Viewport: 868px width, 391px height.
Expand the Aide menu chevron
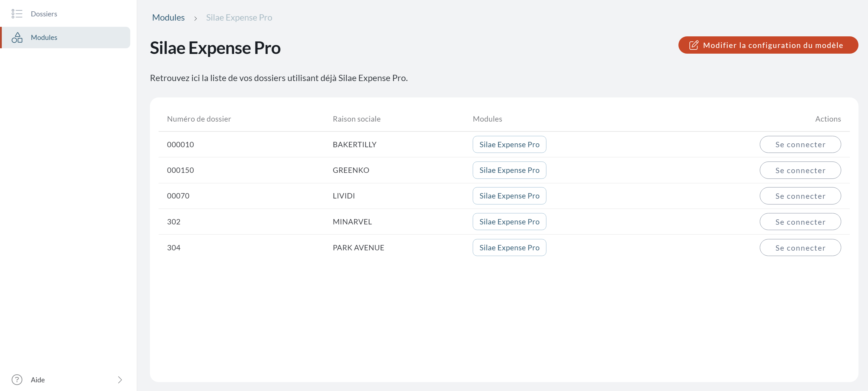tap(120, 380)
